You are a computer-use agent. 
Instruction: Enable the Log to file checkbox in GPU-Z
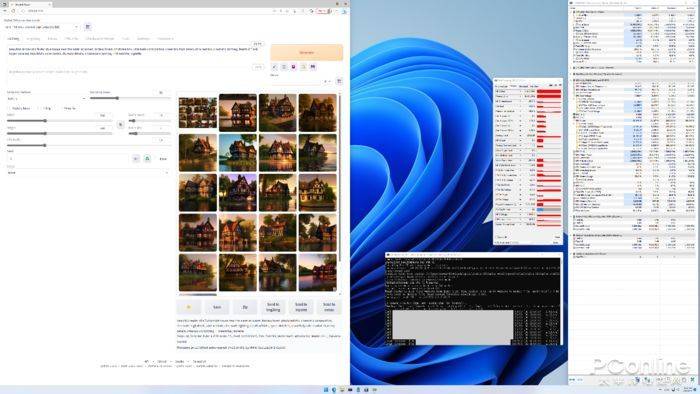click(497, 237)
